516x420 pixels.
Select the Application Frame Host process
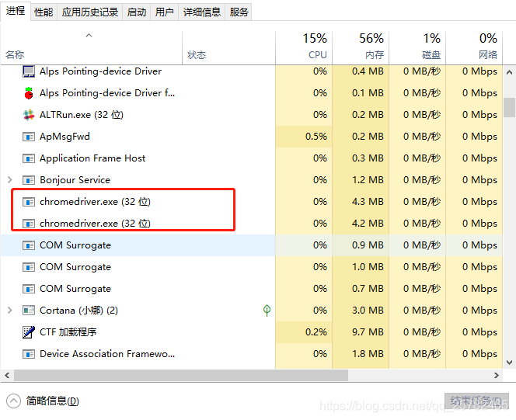tap(92, 158)
